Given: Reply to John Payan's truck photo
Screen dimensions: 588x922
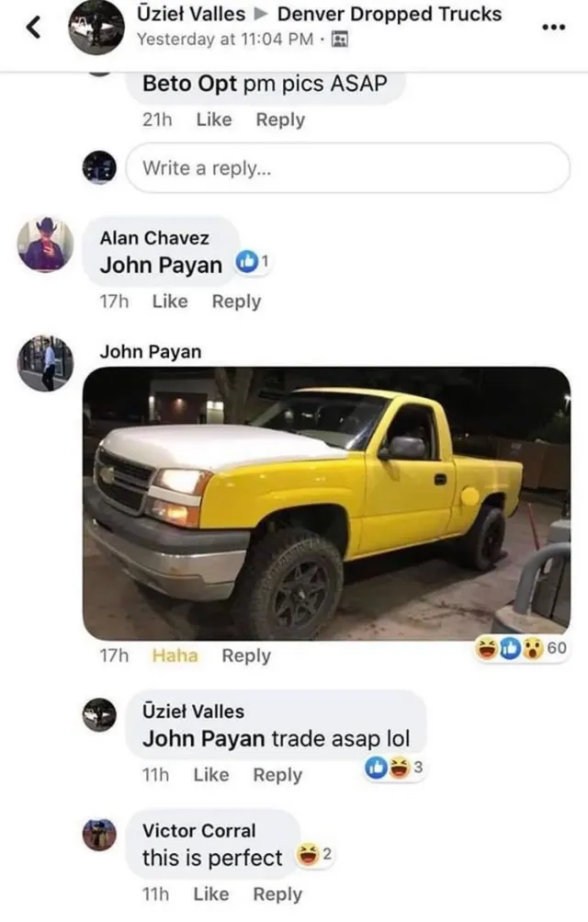Looking at the screenshot, I should coord(246,655).
